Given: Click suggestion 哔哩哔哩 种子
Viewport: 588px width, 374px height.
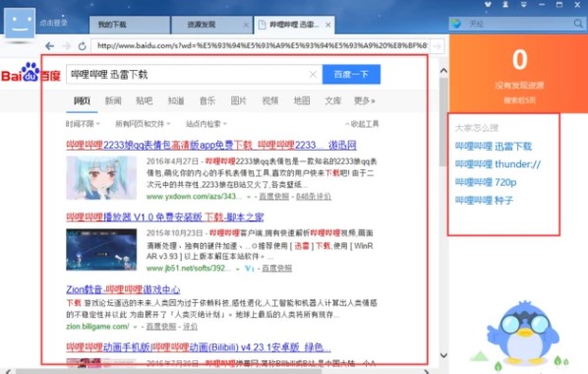Looking at the screenshot, I should click(x=484, y=200).
